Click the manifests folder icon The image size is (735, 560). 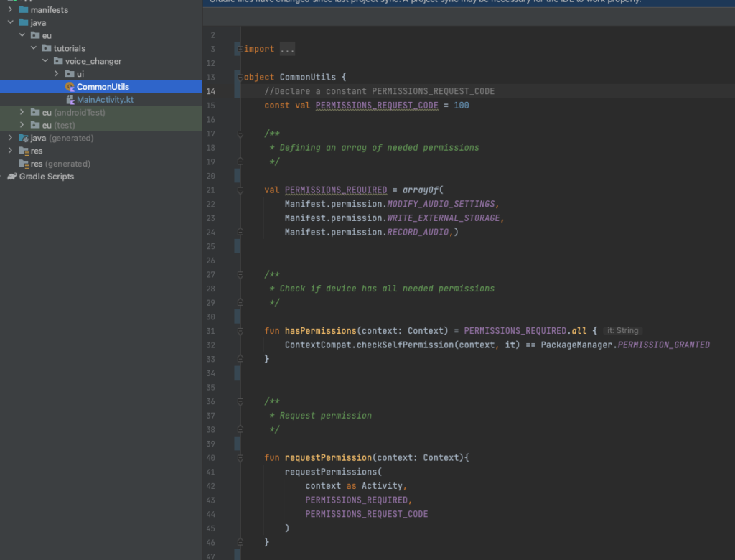[24, 10]
